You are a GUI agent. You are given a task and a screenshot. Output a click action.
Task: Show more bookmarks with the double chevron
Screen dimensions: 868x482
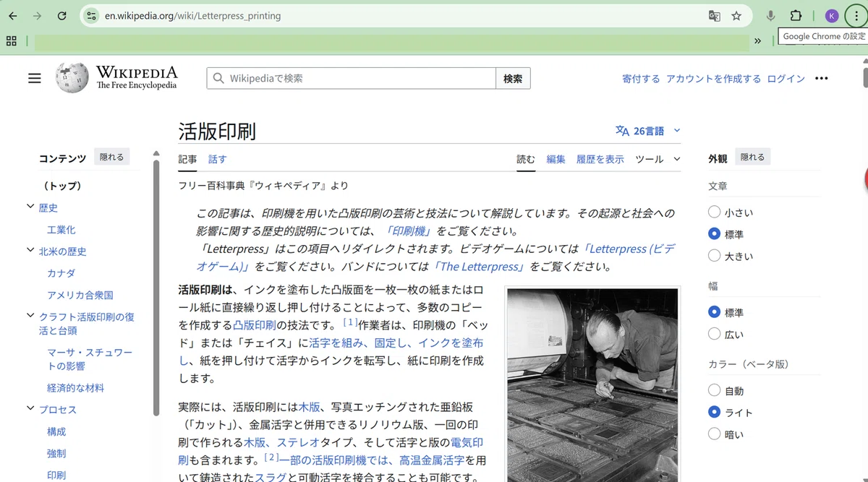point(757,41)
